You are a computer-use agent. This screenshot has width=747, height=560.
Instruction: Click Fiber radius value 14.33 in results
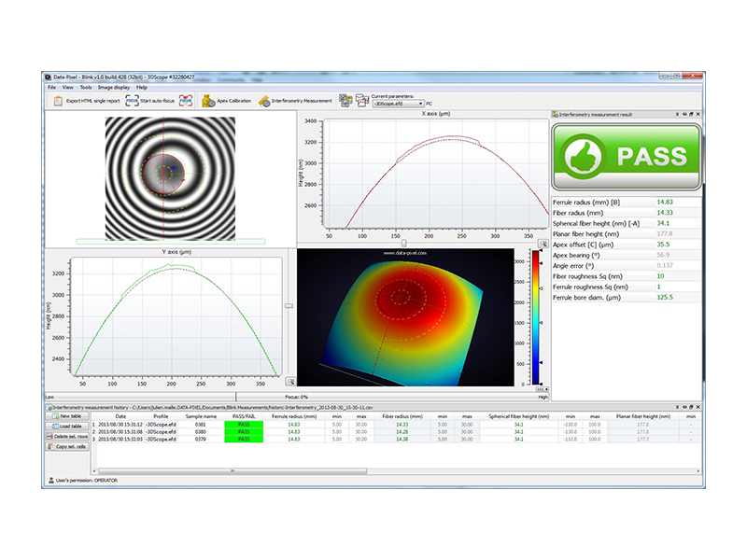(665, 213)
